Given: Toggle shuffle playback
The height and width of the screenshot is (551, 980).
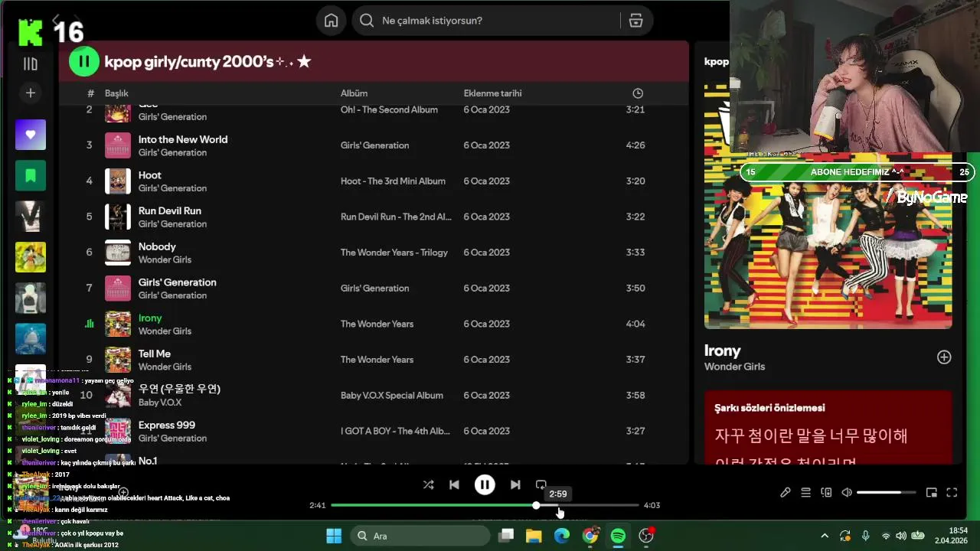Looking at the screenshot, I should point(428,485).
